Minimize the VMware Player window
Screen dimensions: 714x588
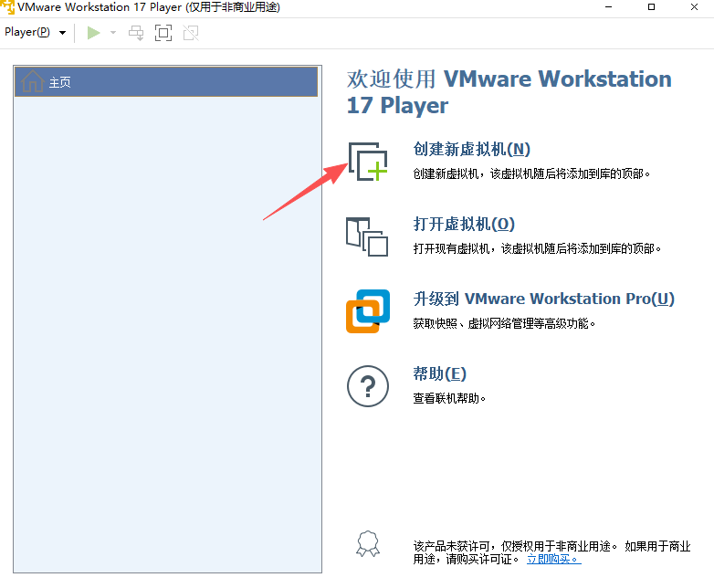608,6
